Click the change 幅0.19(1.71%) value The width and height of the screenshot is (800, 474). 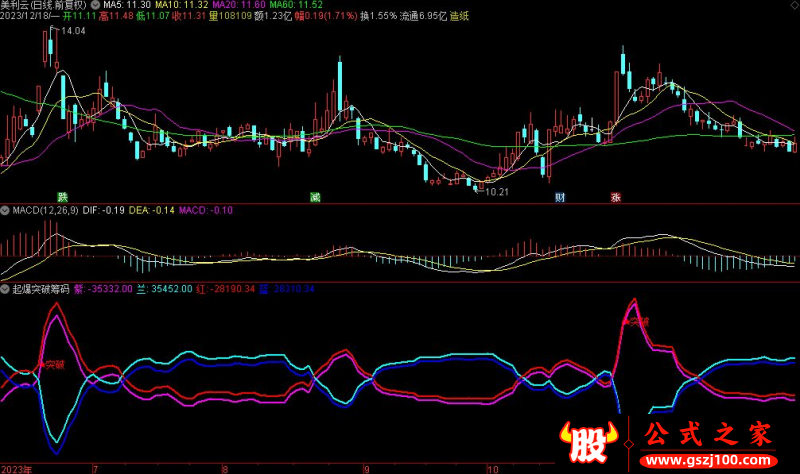click(326, 16)
